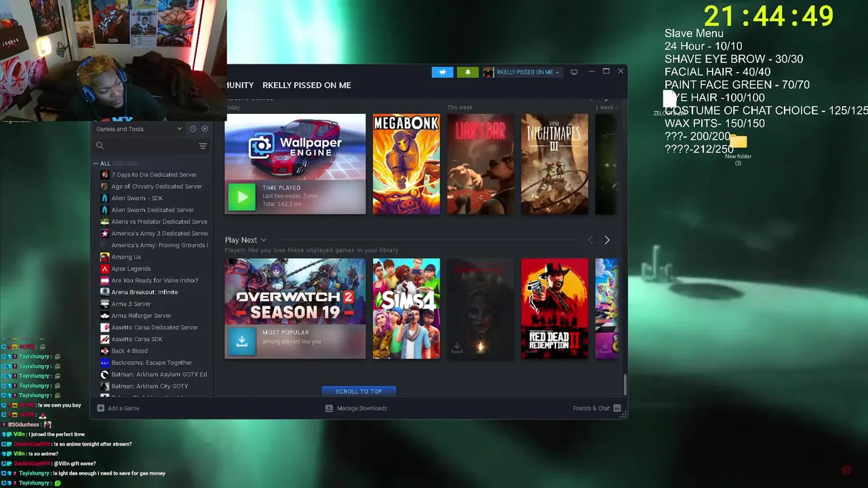The width and height of the screenshot is (868, 488).
Task: Click download icon on the dark horror cover
Action: pyautogui.click(x=456, y=348)
